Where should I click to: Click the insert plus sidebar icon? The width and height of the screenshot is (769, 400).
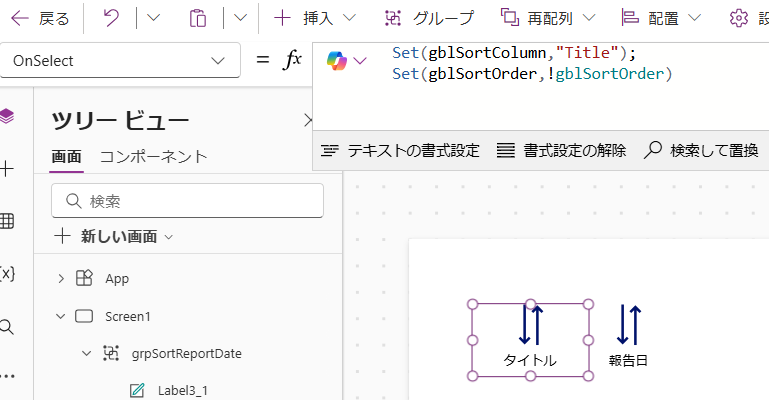pos(7,170)
